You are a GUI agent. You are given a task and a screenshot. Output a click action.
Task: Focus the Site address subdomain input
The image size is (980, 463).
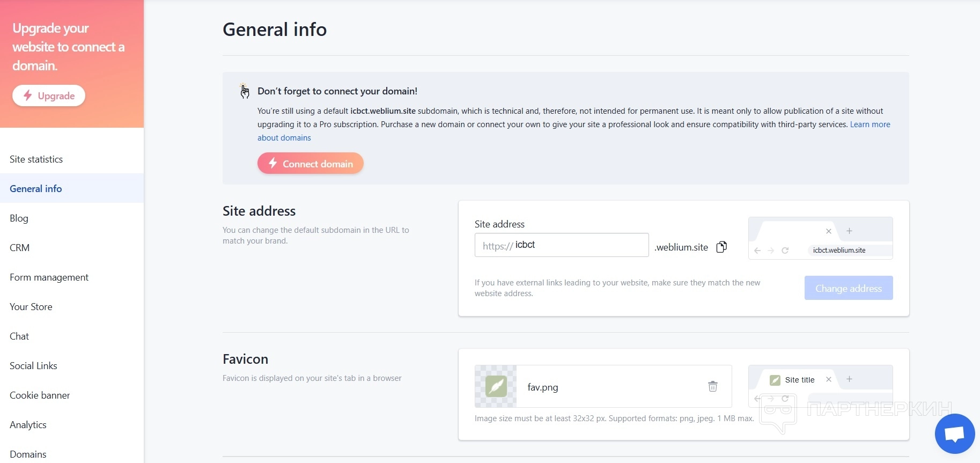(578, 245)
